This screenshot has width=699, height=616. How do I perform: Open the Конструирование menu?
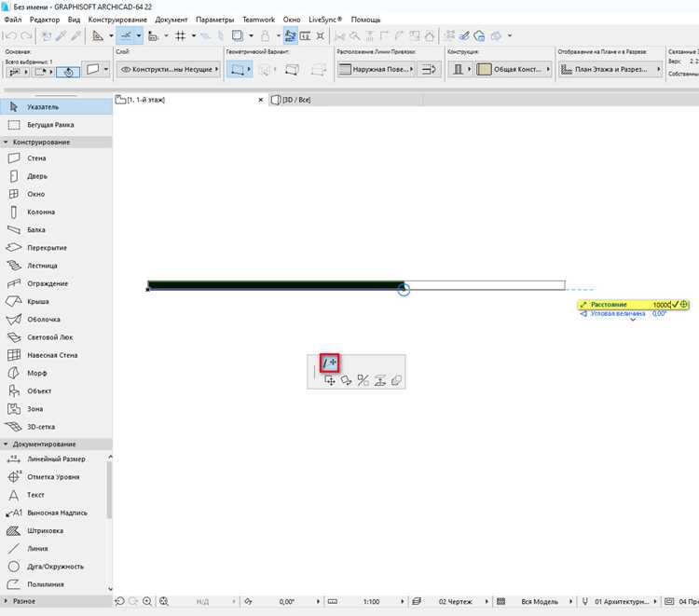(x=117, y=20)
